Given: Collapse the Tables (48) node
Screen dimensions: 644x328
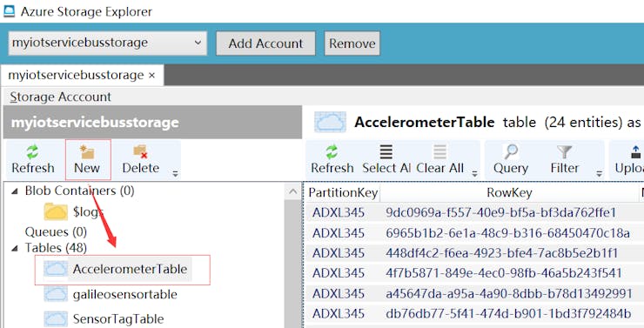Looking at the screenshot, I should coord(15,248).
